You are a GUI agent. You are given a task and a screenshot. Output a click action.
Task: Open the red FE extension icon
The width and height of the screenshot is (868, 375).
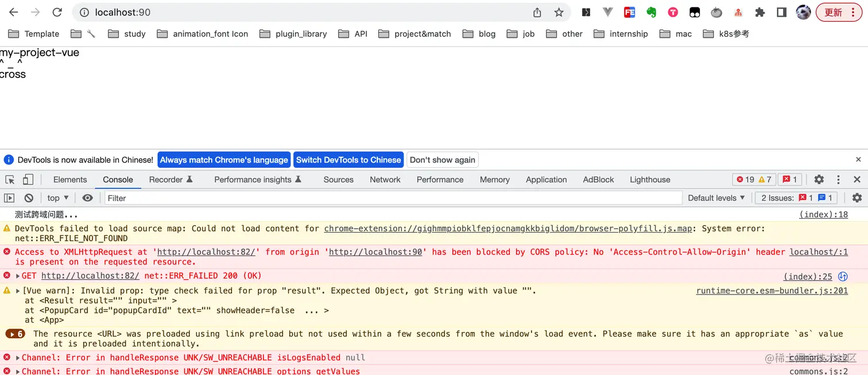[x=629, y=12]
